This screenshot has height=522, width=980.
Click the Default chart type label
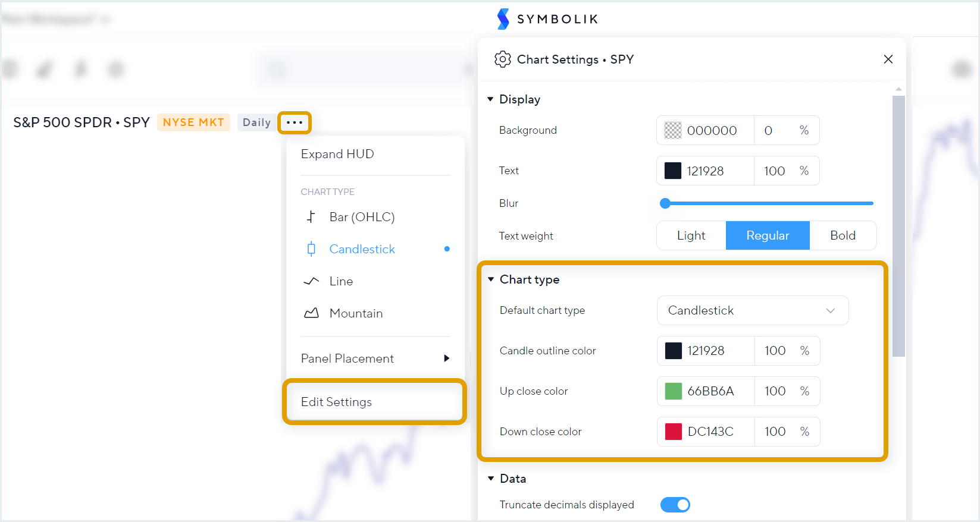pos(542,310)
